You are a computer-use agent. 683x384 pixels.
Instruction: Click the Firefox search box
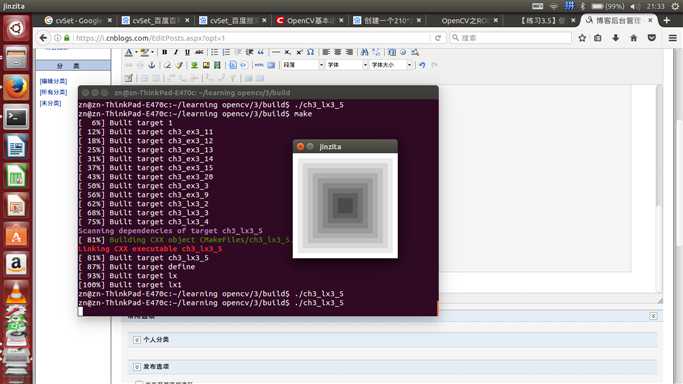(x=511, y=38)
